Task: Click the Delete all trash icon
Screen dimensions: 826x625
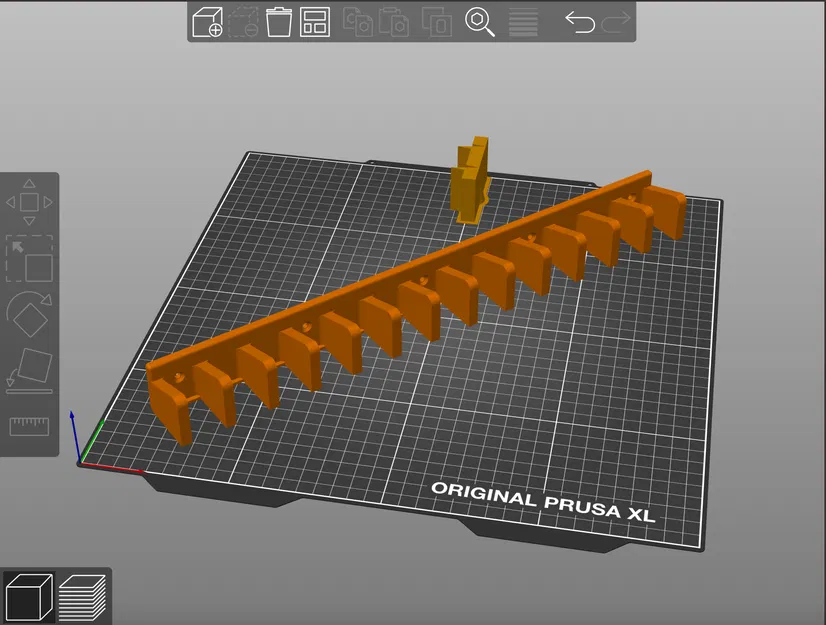Action: coord(279,22)
